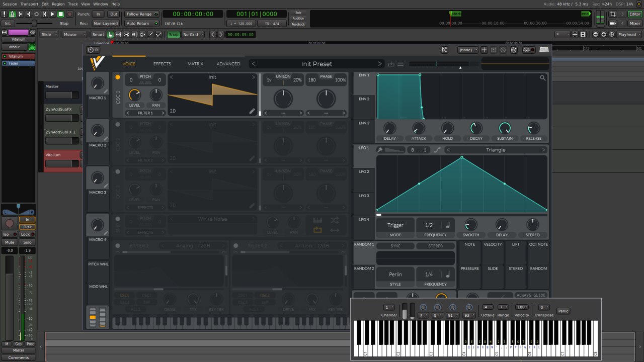Click the zoom in magnifier in editor
The height and width of the screenshot is (362, 644).
[603, 35]
